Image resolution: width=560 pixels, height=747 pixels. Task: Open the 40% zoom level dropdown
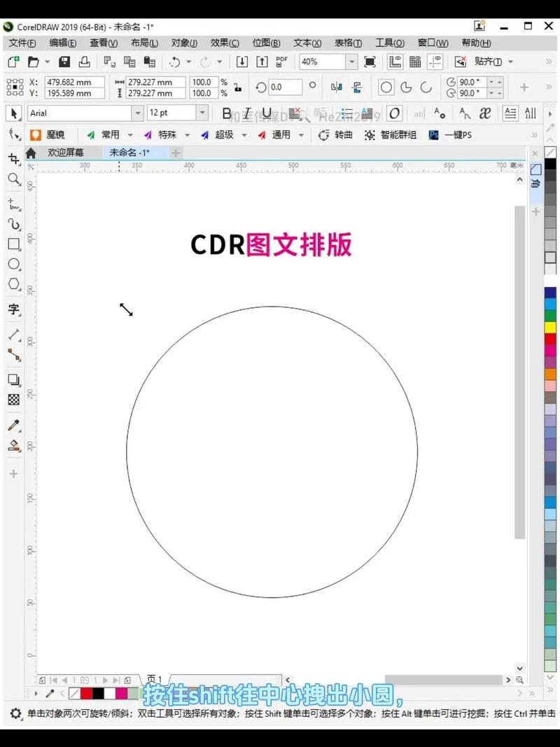[353, 62]
